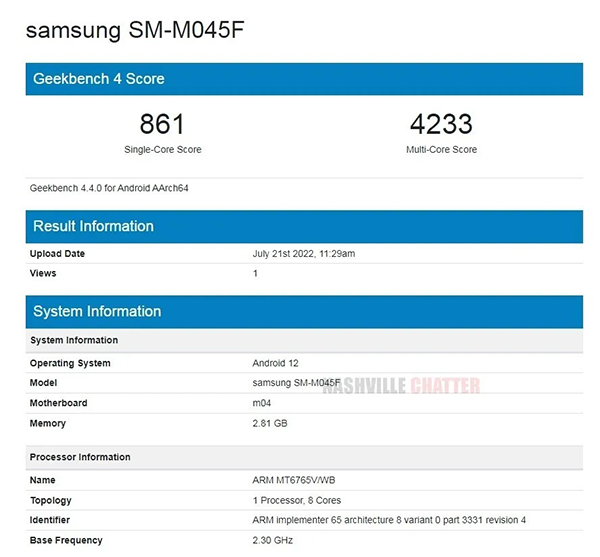The height and width of the screenshot is (557, 600).
Task: Select the Single-Core Score label
Action: pos(162,150)
